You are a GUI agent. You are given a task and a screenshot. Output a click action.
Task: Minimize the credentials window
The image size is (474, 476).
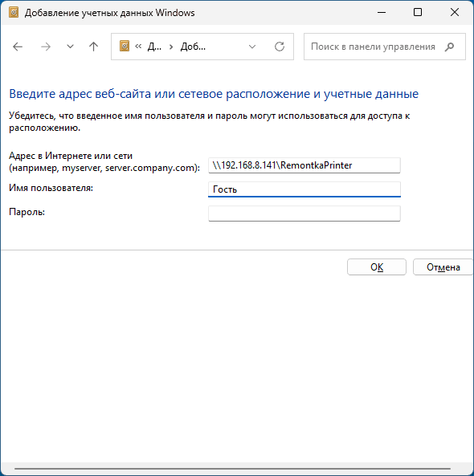pos(382,13)
